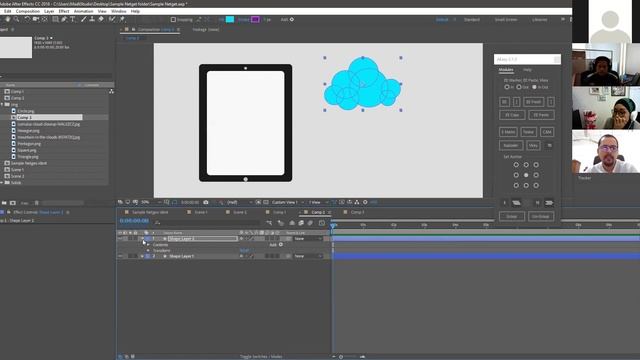The width and height of the screenshot is (640, 360).
Task: Enable Motion Blur icon in timeline
Action: (x=311, y=223)
